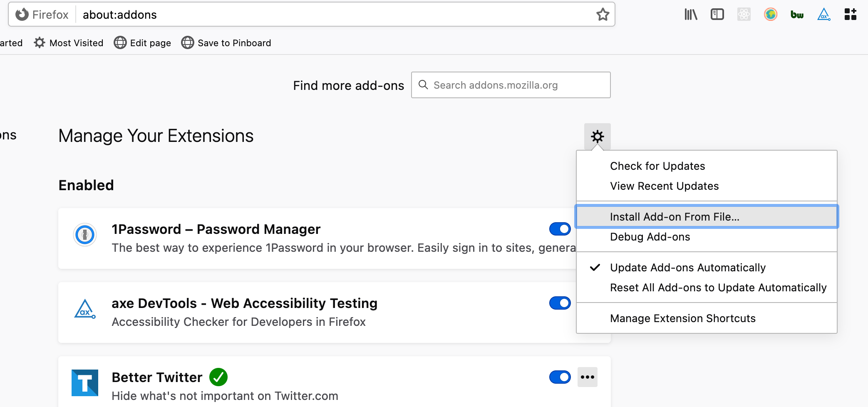Viewport: 868px width, 407px height.
Task: Open the Edit page bookmarklet
Action: [142, 43]
